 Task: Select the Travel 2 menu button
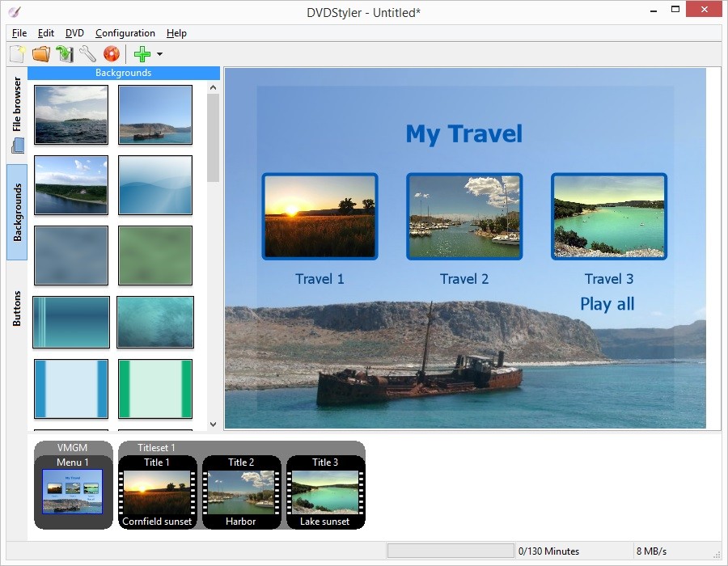(464, 216)
